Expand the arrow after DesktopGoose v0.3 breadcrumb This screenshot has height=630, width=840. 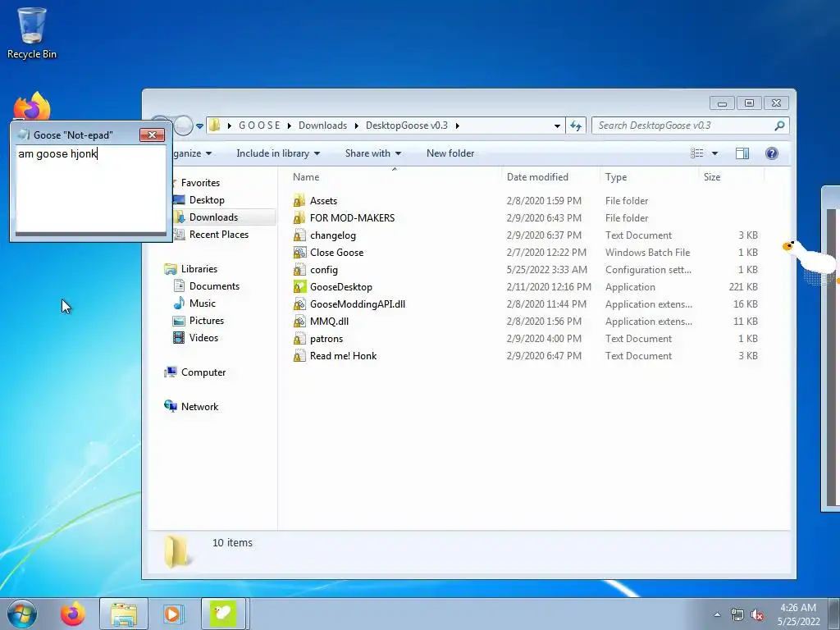point(457,126)
